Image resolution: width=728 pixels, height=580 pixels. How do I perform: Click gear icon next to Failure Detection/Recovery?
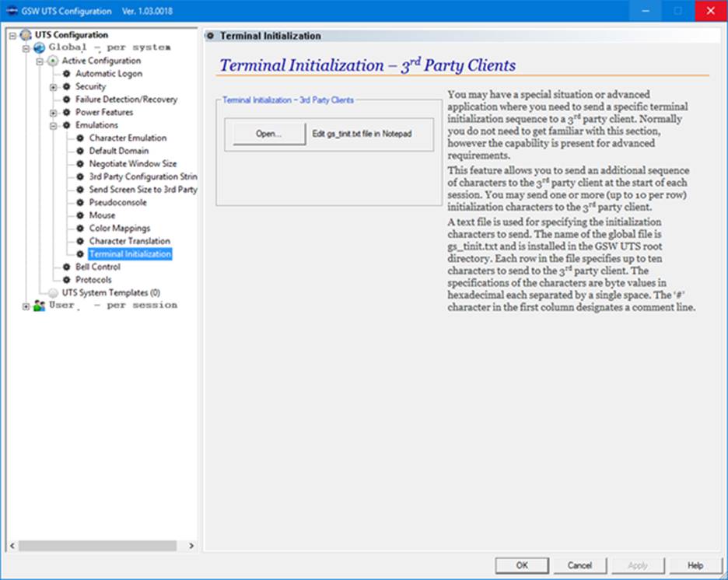coord(66,100)
